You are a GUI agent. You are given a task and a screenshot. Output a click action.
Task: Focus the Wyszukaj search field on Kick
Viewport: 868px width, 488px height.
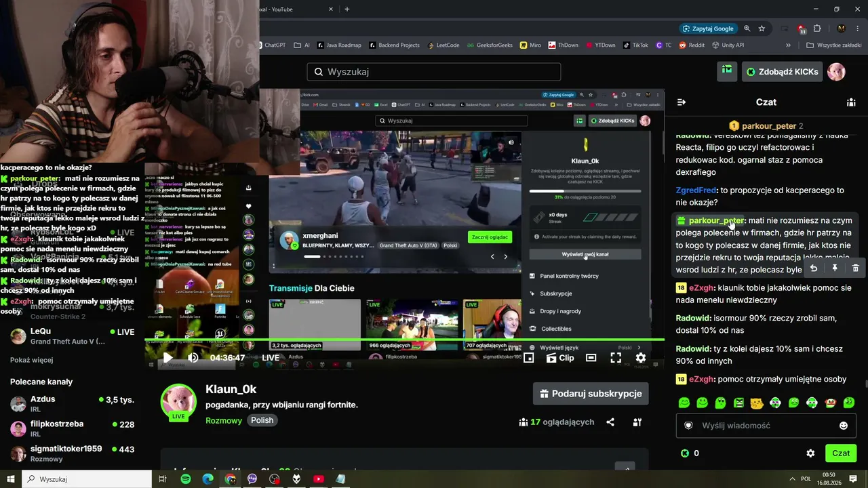[434, 72]
